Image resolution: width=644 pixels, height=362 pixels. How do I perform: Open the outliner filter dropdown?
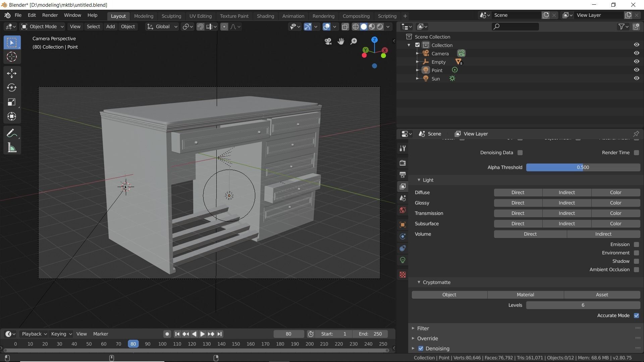[623, 26]
